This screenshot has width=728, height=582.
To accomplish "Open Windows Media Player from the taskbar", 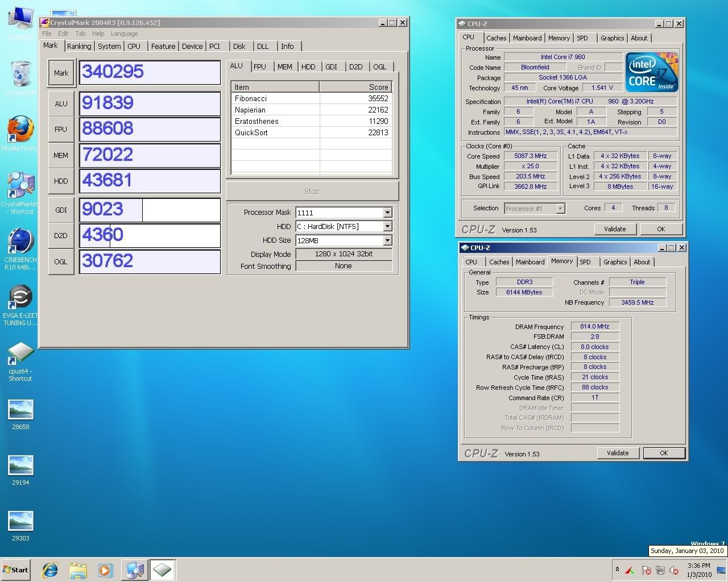I will (105, 570).
